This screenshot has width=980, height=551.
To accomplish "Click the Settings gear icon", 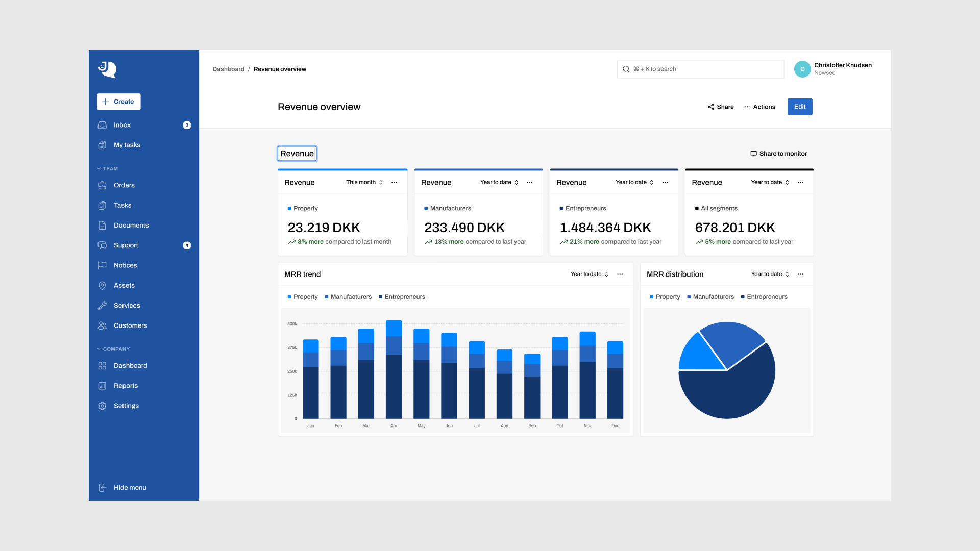I will click(102, 406).
